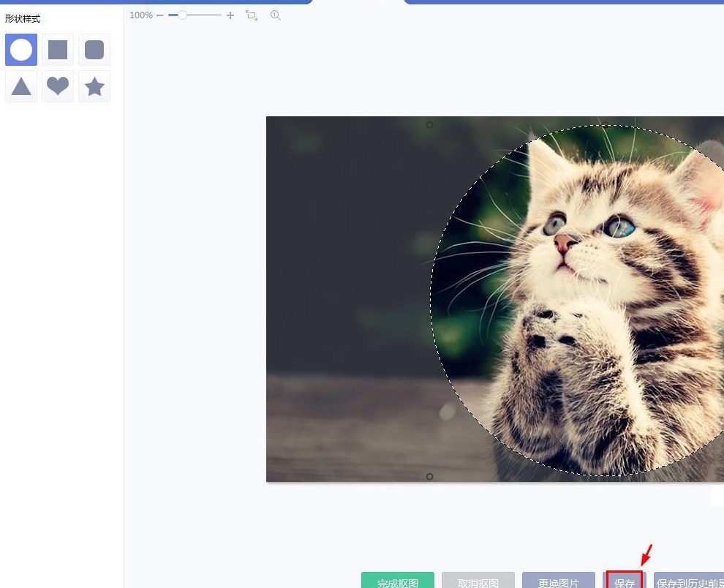The height and width of the screenshot is (588, 724).
Task: Click the green 完成抠图 button
Action: tap(398, 581)
